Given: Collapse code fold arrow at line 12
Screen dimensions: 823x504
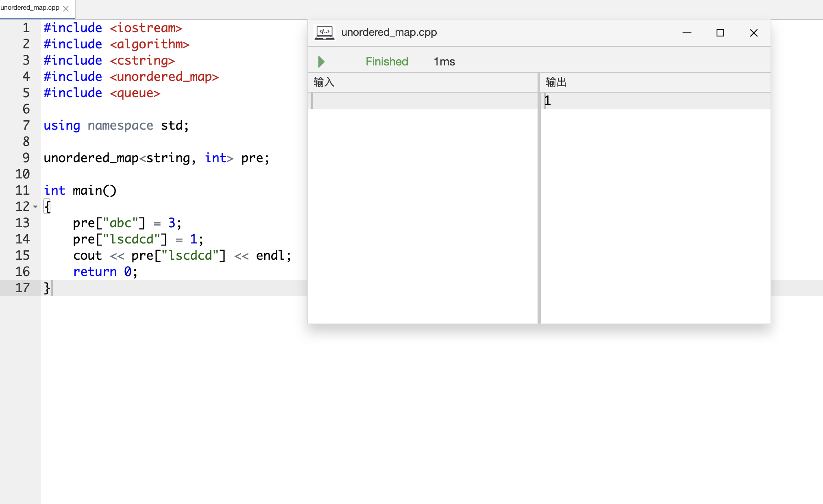Looking at the screenshot, I should [35, 207].
